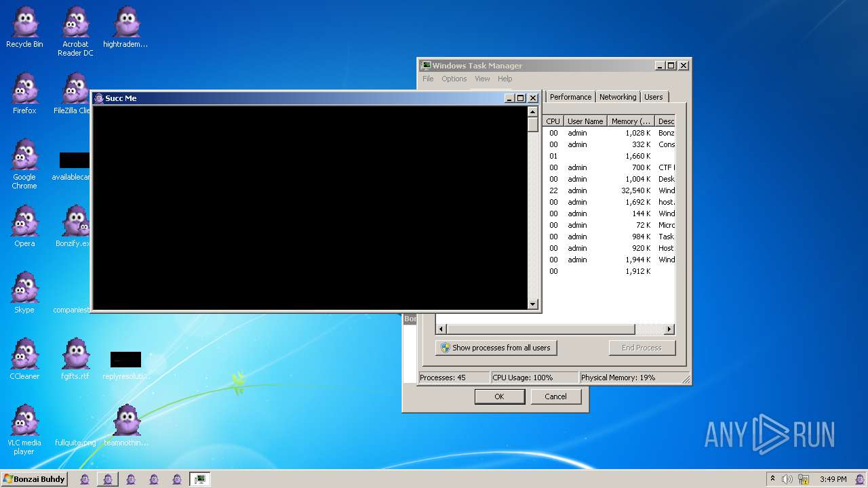This screenshot has height=488, width=868.
Task: Select the process row using 32,540 K
Action: [x=609, y=190]
